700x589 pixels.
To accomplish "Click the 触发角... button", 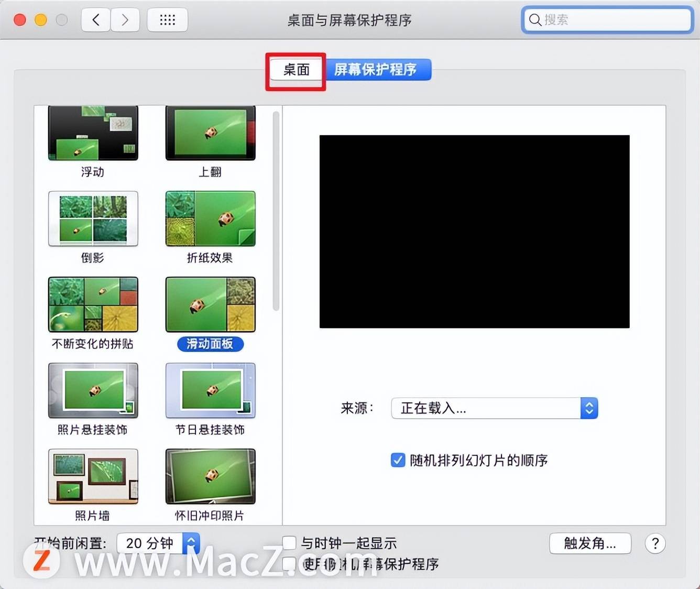I will click(x=590, y=544).
